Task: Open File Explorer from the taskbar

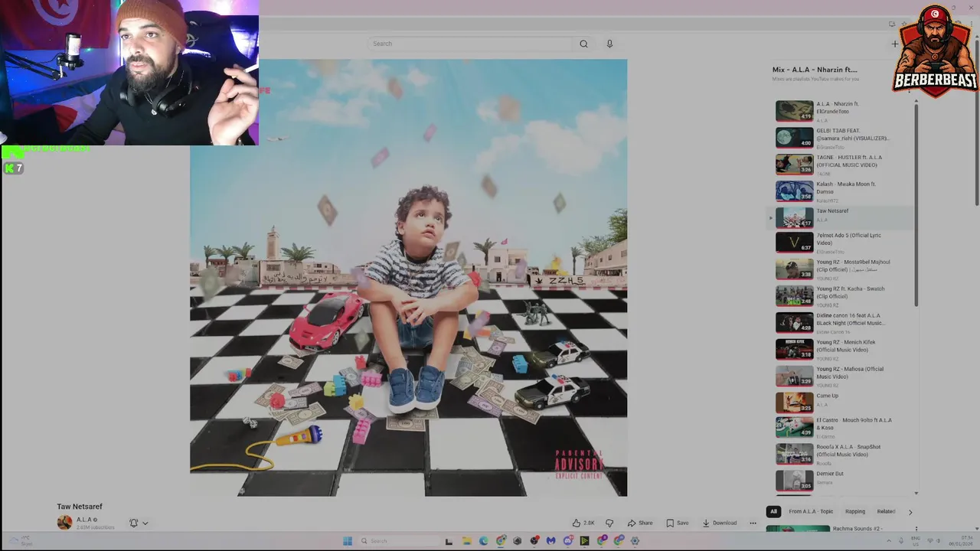Action: coord(466,541)
